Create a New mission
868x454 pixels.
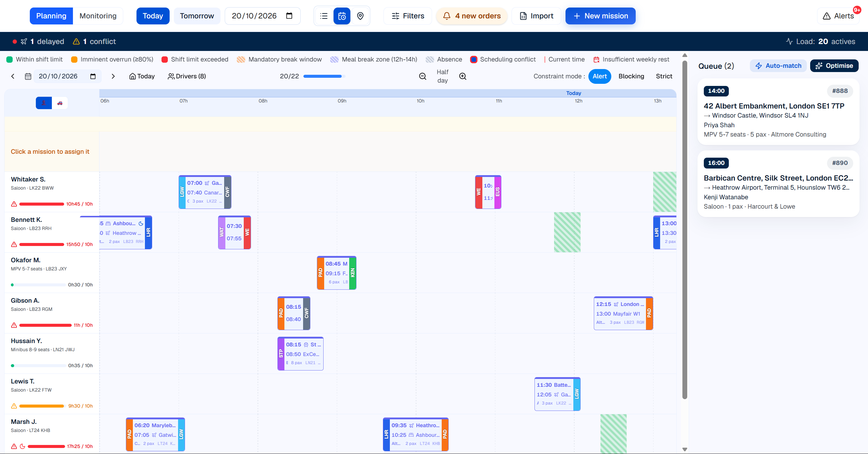coord(600,16)
